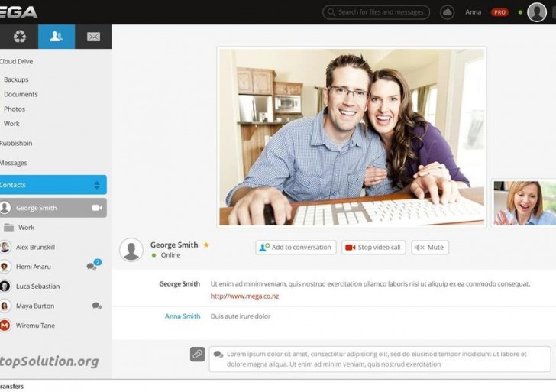Click the Online status indicator under George Smith

pos(166,255)
